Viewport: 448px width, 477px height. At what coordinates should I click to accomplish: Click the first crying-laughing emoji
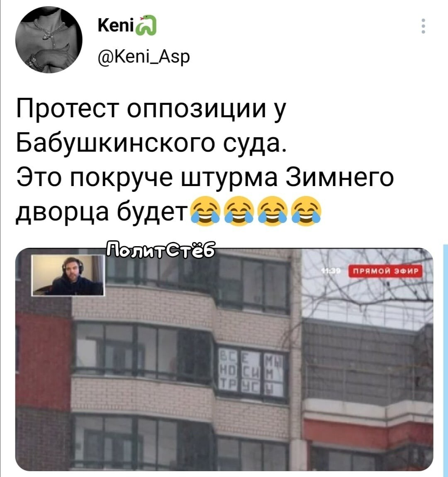205,211
